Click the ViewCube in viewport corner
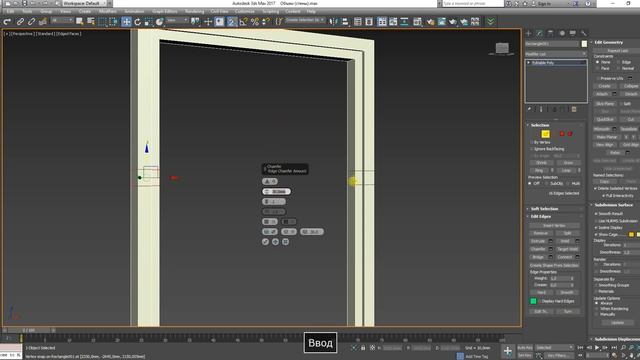Image resolution: width=640 pixels, height=360 pixels. tap(502, 49)
